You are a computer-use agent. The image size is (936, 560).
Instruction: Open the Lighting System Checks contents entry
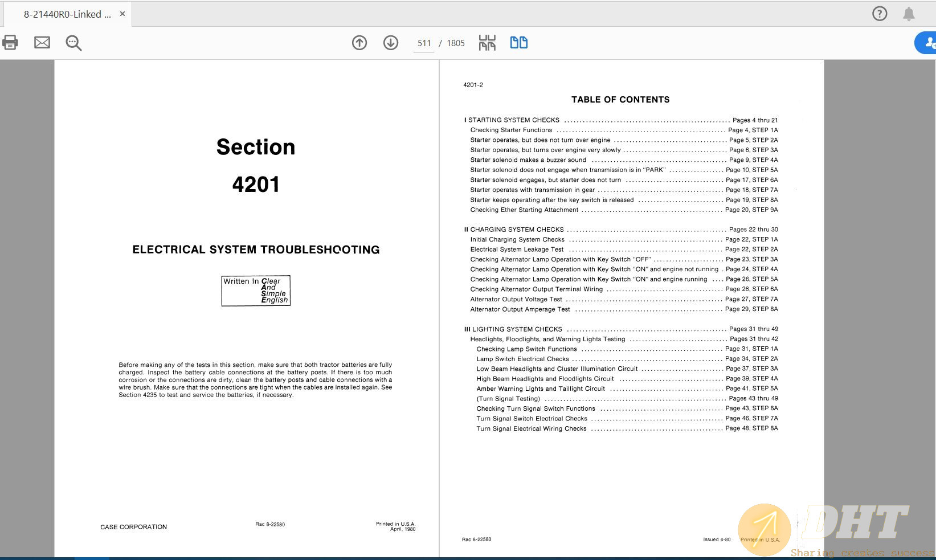click(x=517, y=329)
